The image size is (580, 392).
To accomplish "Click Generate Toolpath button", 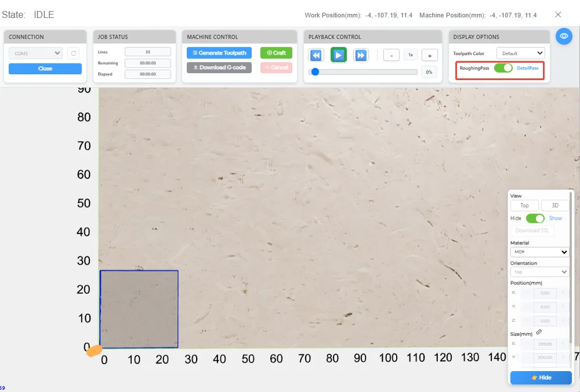I will (219, 53).
